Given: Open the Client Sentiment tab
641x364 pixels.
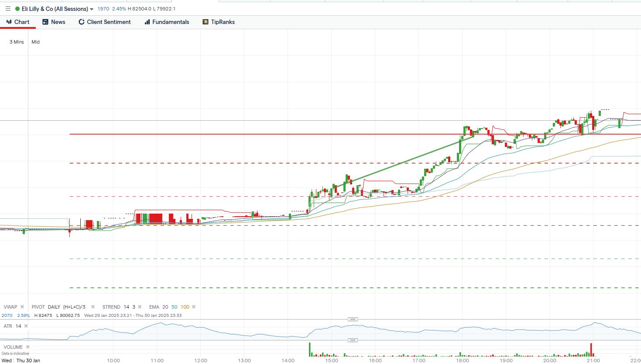Looking at the screenshot, I should [x=105, y=22].
